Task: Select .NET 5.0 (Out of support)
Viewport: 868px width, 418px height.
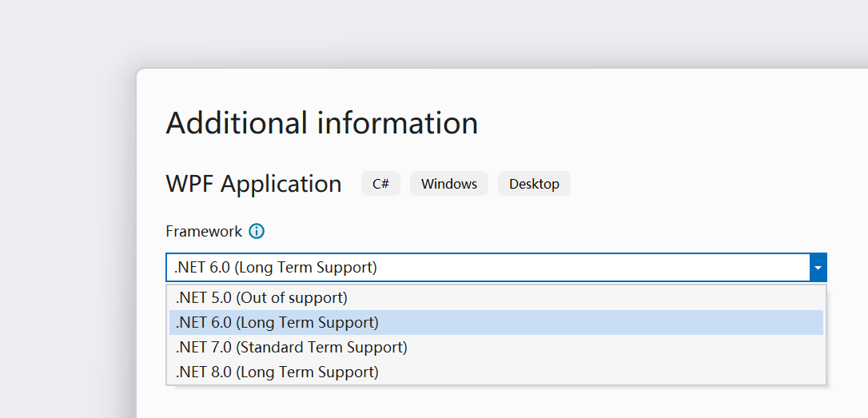Action: click(496, 298)
